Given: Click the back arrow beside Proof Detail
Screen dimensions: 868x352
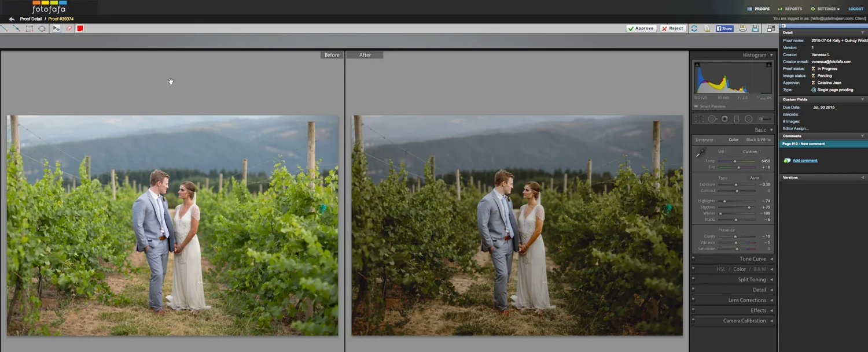Looking at the screenshot, I should [x=12, y=19].
